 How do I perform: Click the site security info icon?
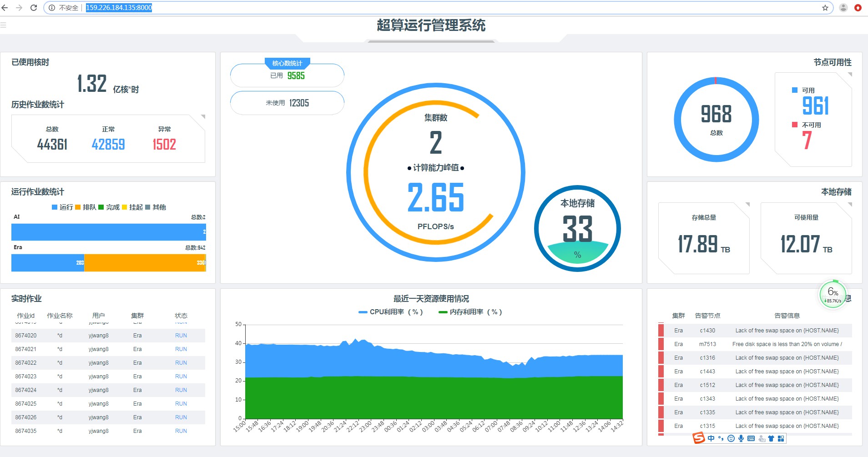pyautogui.click(x=52, y=8)
